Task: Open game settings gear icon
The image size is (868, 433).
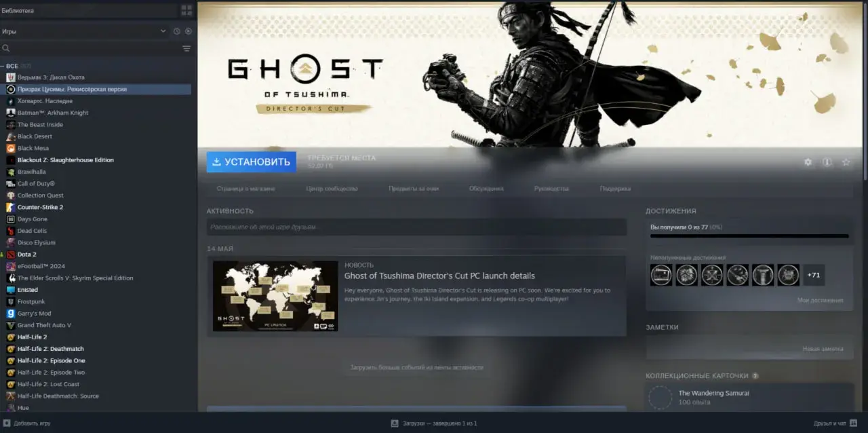Action: [x=808, y=162]
